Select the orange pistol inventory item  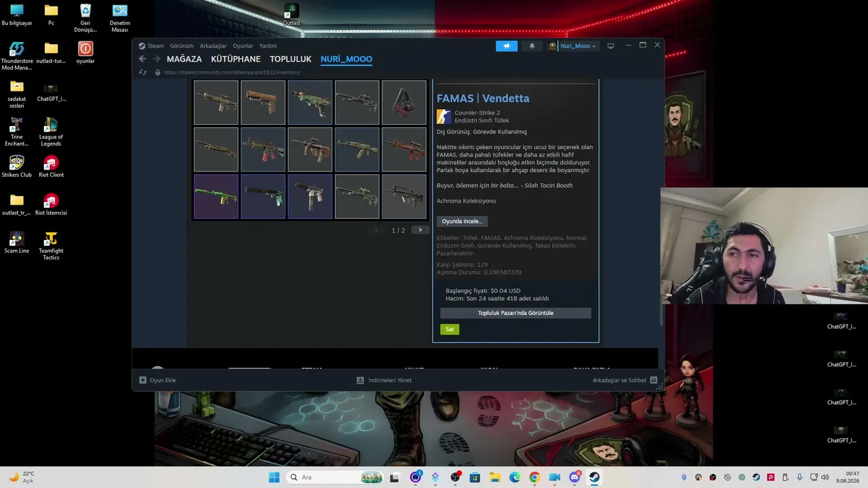[263, 102]
